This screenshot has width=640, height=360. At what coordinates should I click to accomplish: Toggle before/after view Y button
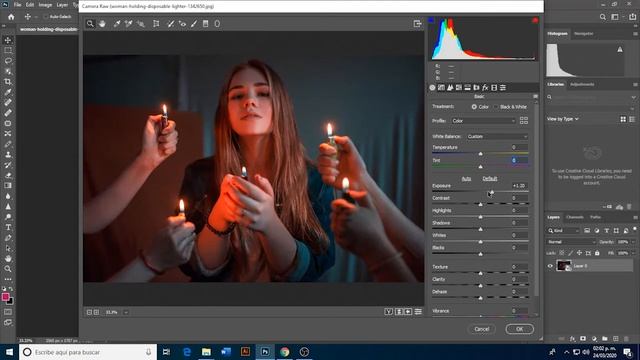[x=389, y=312]
